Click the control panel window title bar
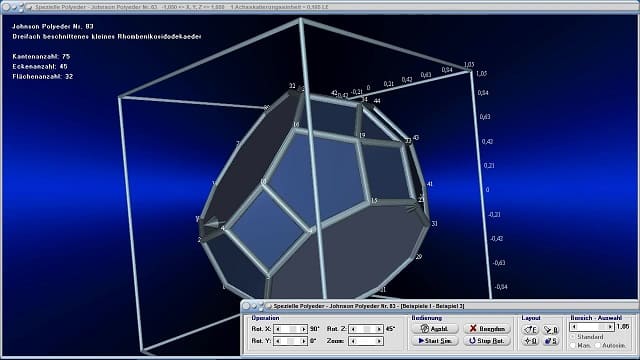The image size is (640, 360). [439, 306]
